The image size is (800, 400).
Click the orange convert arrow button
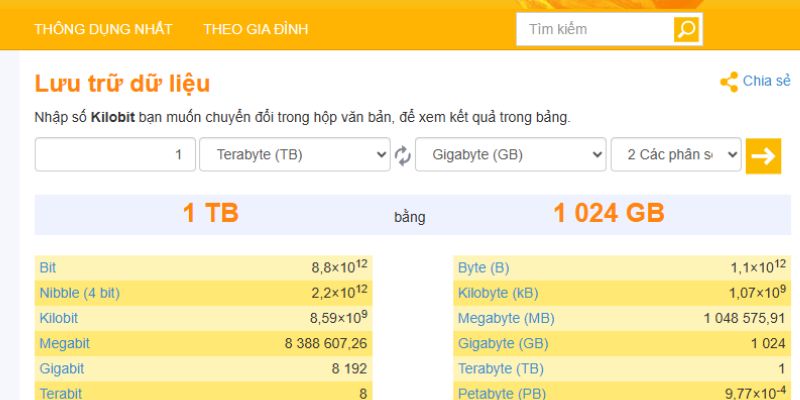(x=763, y=155)
